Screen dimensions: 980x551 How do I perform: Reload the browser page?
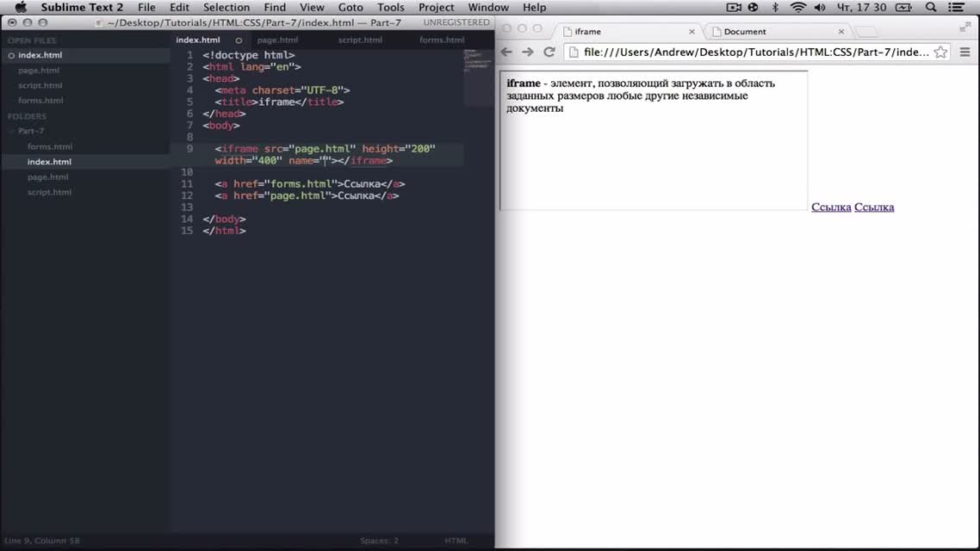[x=549, y=52]
